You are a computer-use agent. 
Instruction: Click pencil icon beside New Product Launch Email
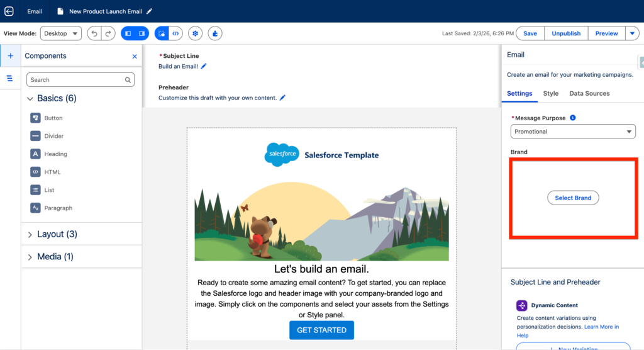coord(150,11)
